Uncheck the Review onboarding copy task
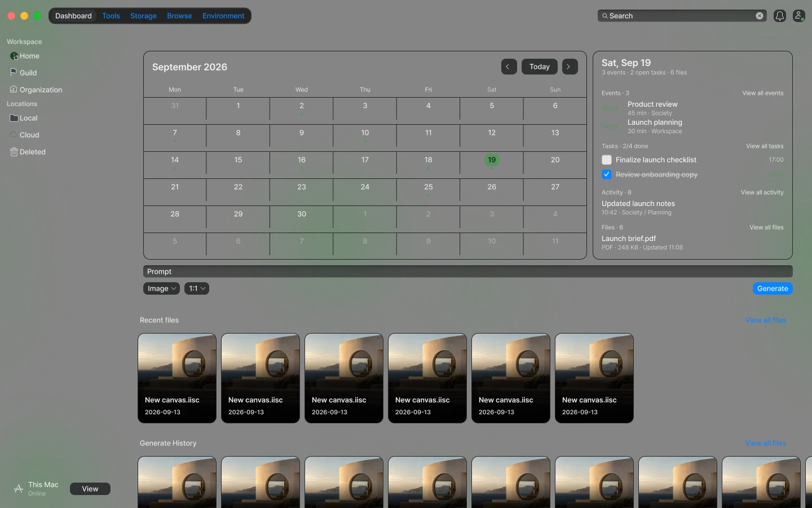Screen dimensions: 812x508 [x=607, y=174]
